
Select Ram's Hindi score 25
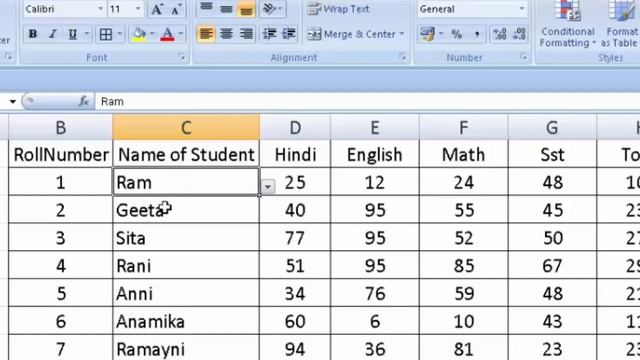(295, 182)
